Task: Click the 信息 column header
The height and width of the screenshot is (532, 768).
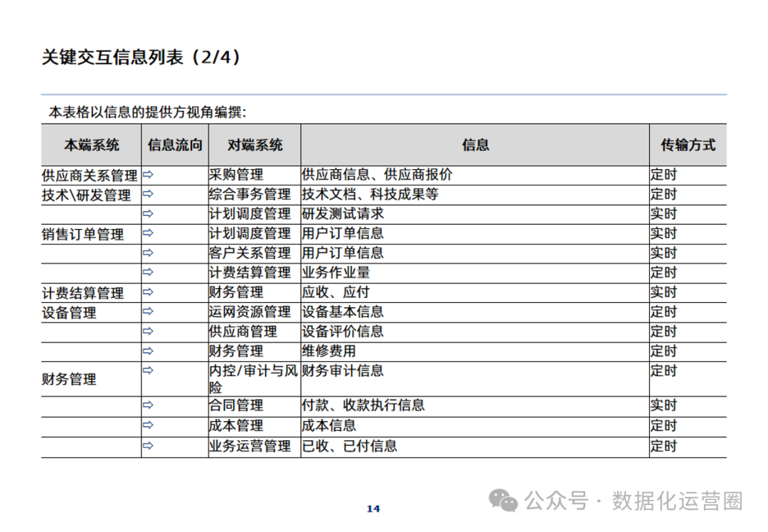Action: [x=475, y=145]
